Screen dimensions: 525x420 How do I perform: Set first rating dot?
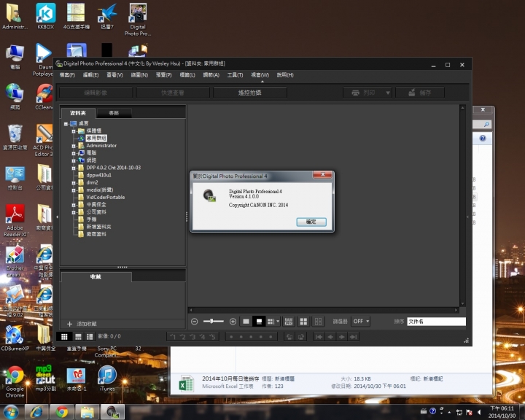pos(231,337)
